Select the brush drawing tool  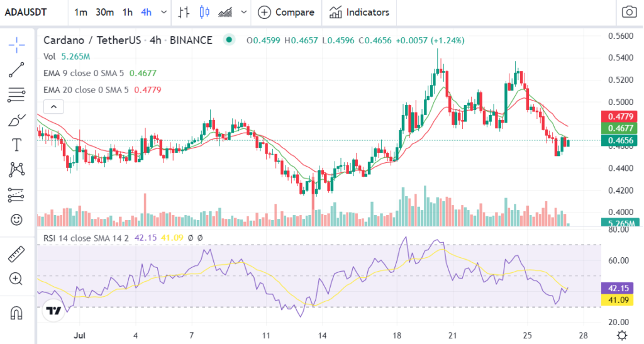16,120
